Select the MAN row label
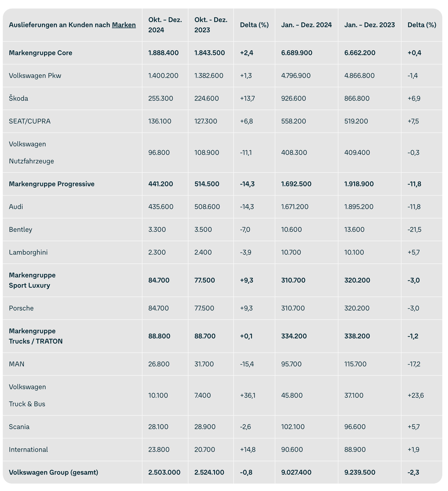448x491 pixels. 17,364
